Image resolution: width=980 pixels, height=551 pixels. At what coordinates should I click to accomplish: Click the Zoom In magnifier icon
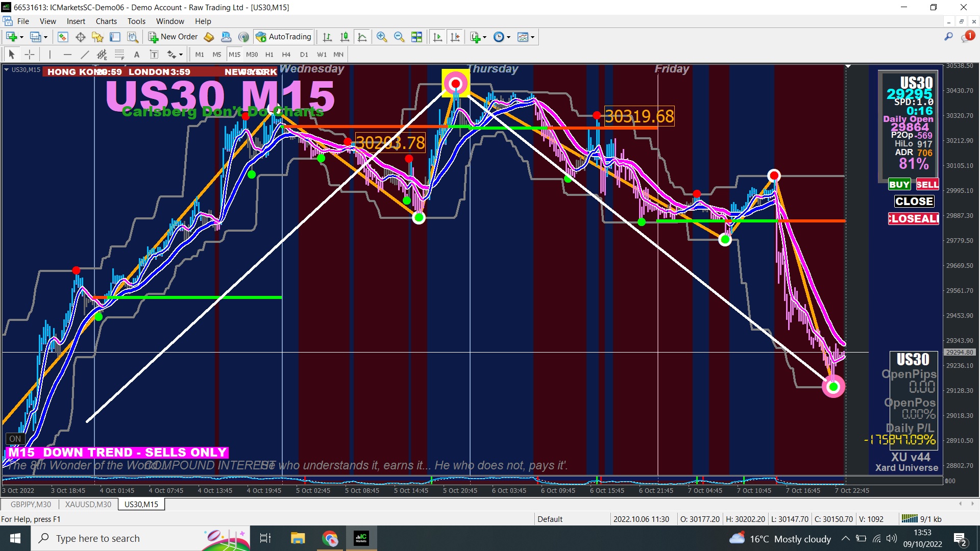point(381,37)
